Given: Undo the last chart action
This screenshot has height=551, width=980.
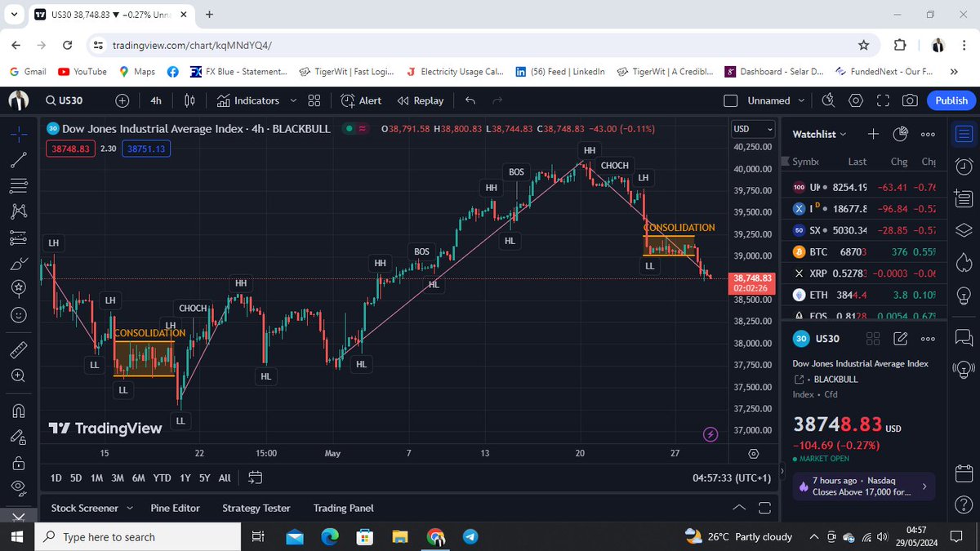Looking at the screenshot, I should tap(470, 100).
